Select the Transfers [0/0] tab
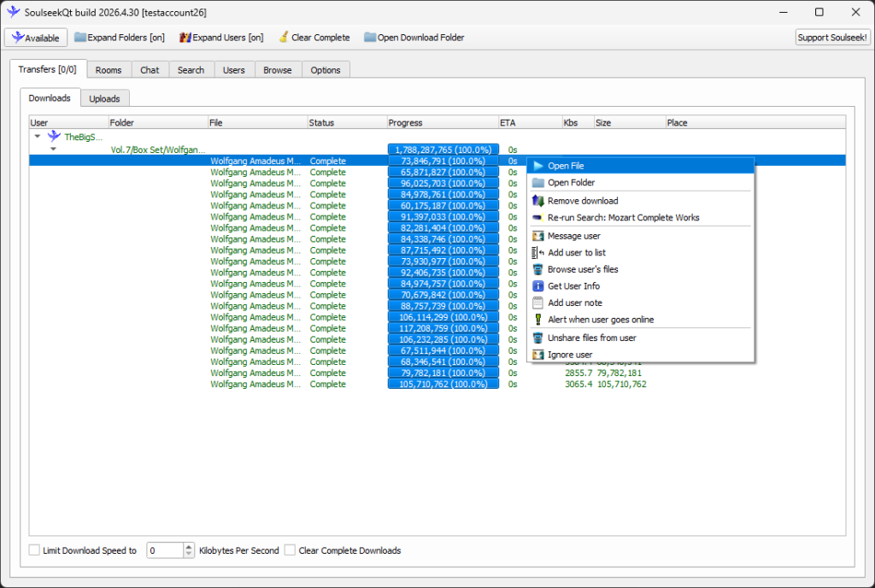 [48, 69]
